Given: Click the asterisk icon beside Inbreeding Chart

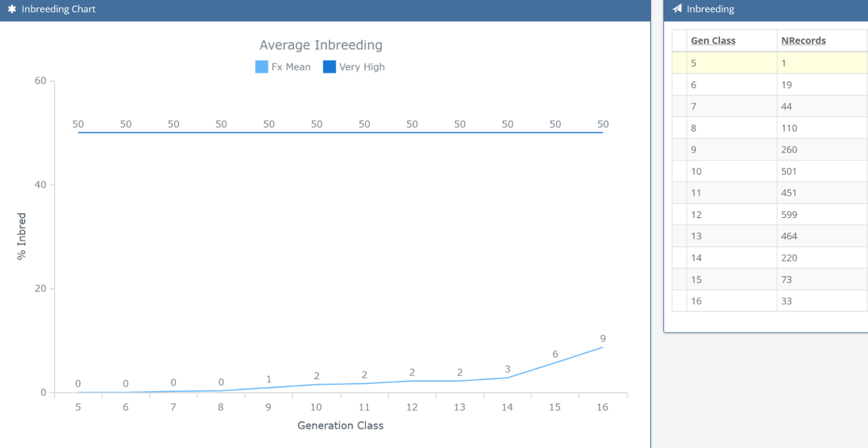Looking at the screenshot, I should point(11,9).
